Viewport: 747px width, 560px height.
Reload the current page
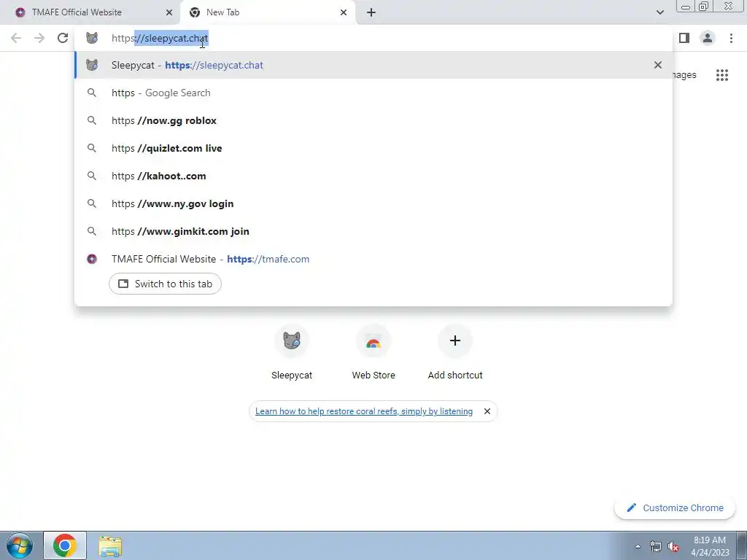pyautogui.click(x=63, y=38)
